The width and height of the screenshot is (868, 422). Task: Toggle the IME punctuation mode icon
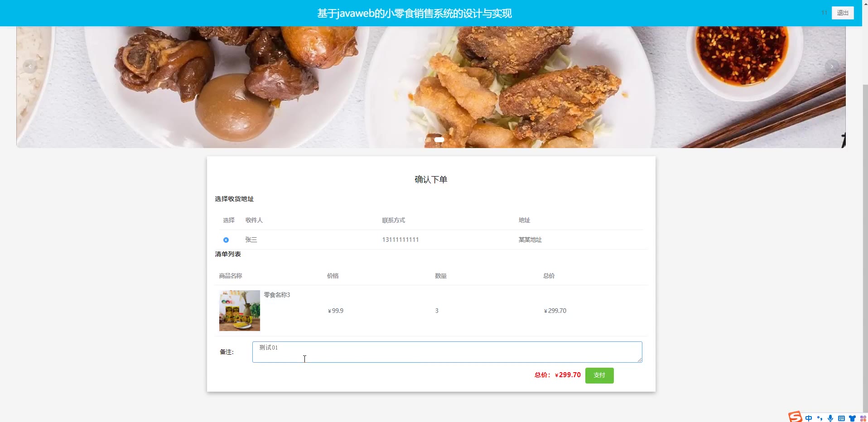(x=820, y=418)
